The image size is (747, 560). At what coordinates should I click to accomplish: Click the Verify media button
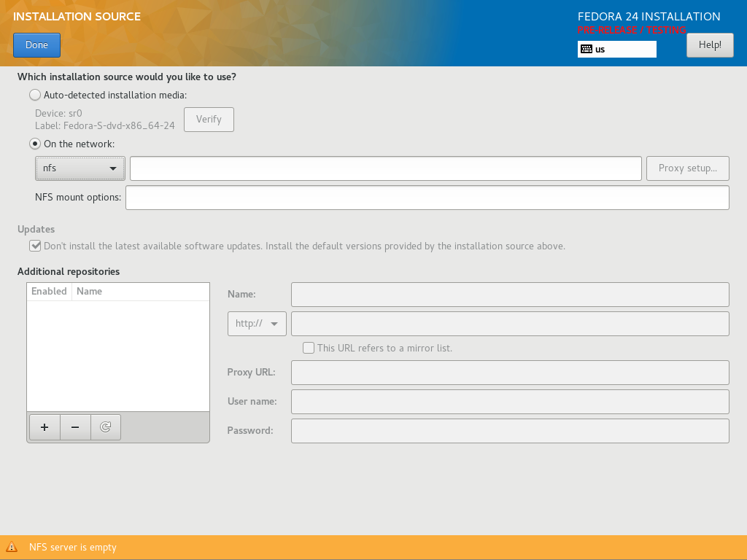[209, 120]
